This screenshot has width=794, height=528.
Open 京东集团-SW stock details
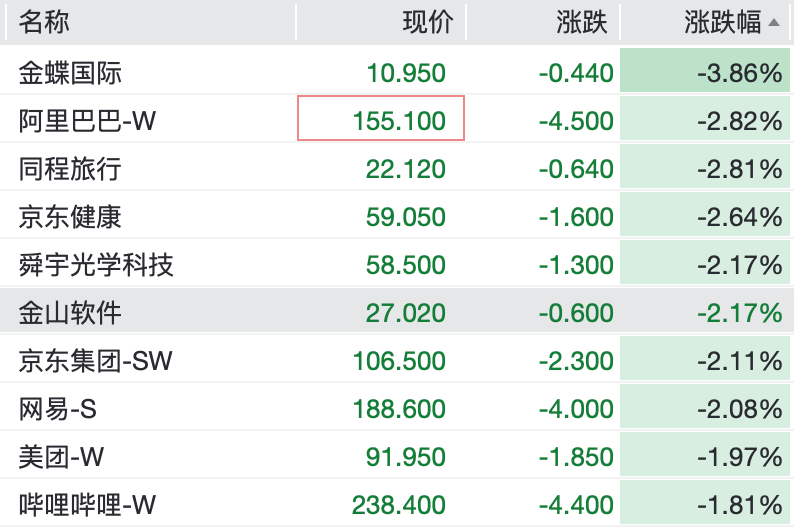[96, 361]
